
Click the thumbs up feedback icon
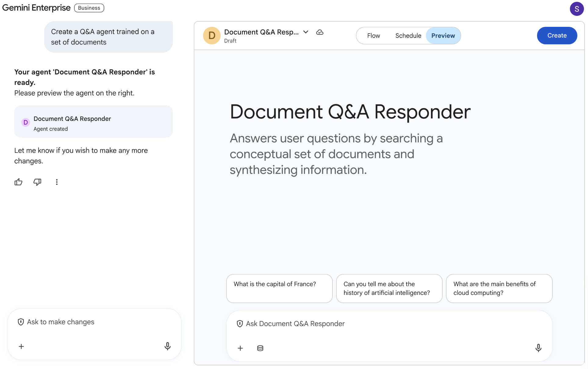18,182
